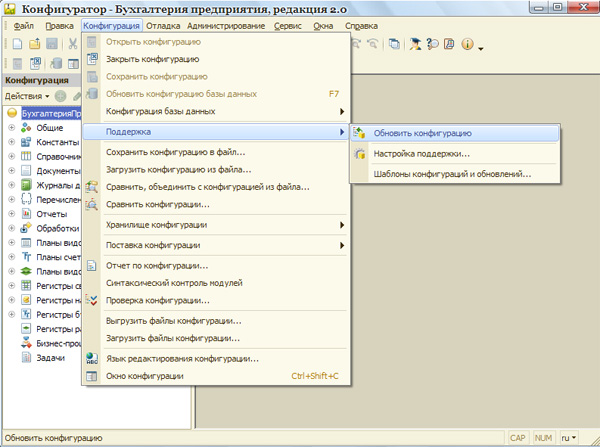Select Загрузить конфигурацию из файла…

[216, 169]
